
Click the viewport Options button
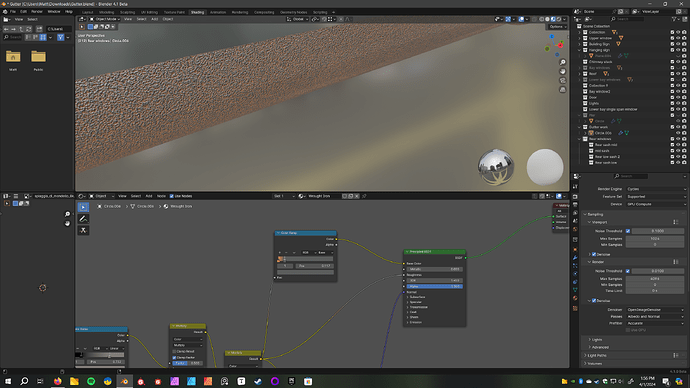pos(557,27)
